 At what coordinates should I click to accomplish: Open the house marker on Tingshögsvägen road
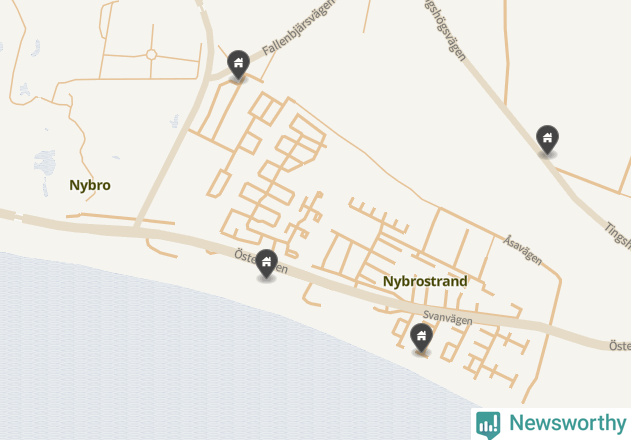547,139
